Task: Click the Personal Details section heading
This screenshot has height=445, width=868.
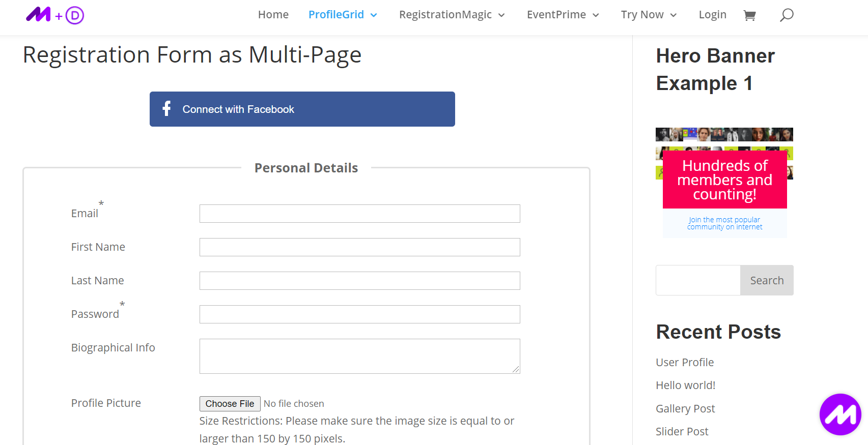Action: pos(306,168)
